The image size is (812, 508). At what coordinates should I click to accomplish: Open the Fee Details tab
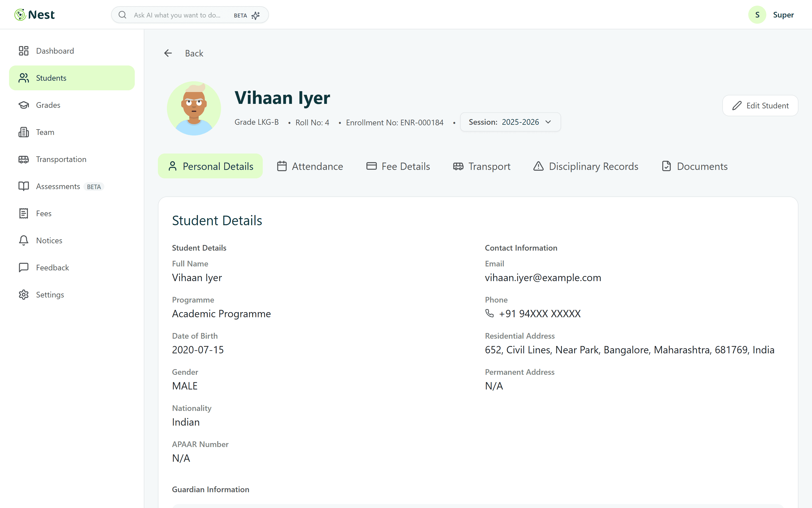[x=398, y=166]
